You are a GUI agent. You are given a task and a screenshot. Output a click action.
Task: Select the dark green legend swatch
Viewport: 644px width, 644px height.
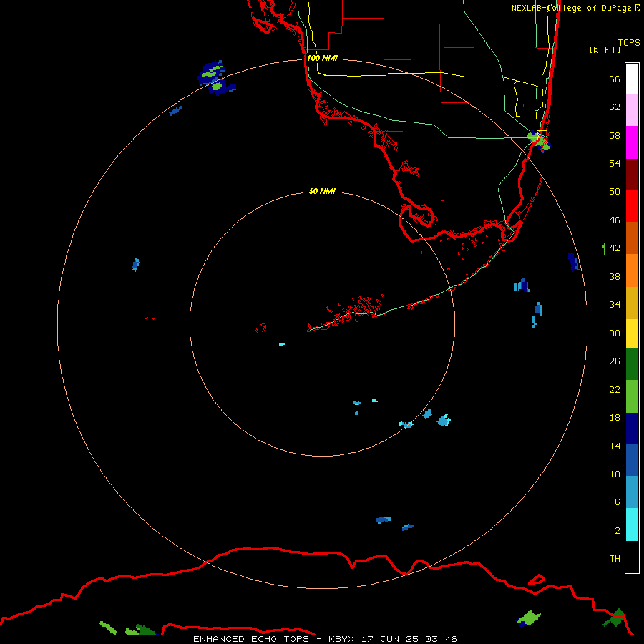pos(632,364)
